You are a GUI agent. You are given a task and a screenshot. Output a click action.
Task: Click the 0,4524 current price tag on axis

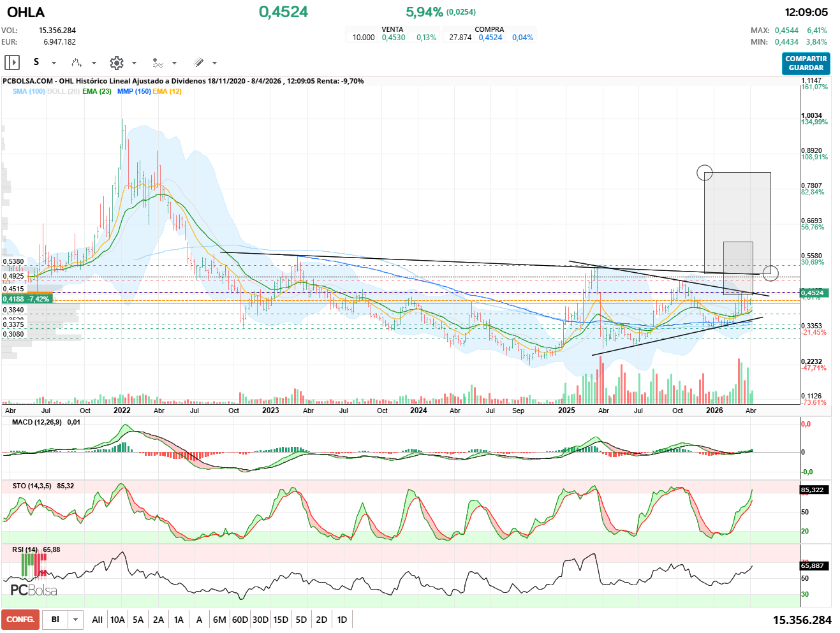coord(814,293)
